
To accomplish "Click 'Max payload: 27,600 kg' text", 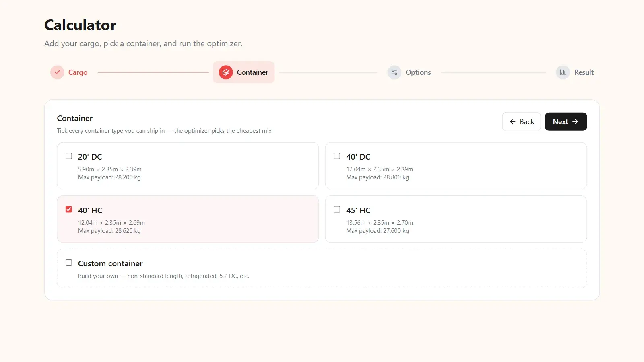I will (x=378, y=231).
